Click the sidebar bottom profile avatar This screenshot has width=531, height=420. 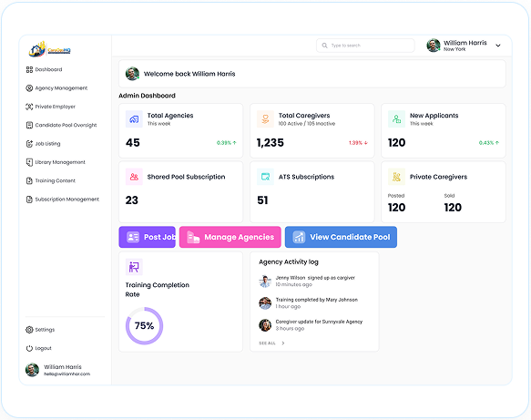point(32,370)
